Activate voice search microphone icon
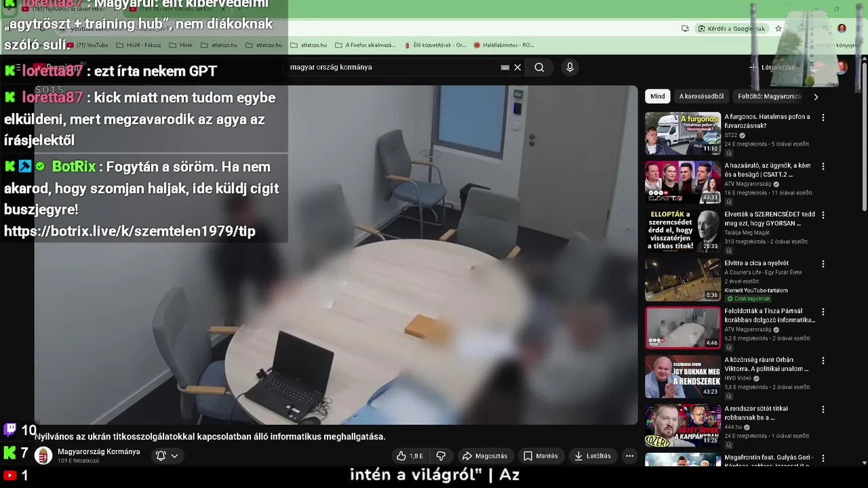This screenshot has height=488, width=868. pos(570,67)
